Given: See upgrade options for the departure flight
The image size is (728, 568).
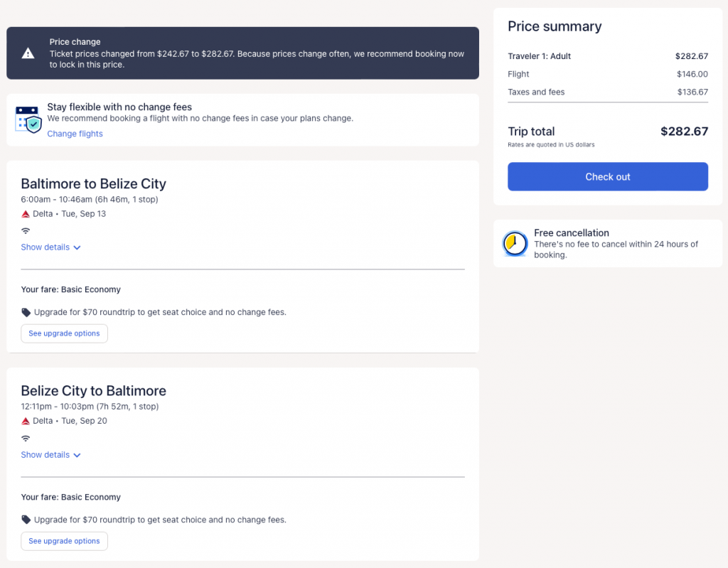Looking at the screenshot, I should 64,333.
